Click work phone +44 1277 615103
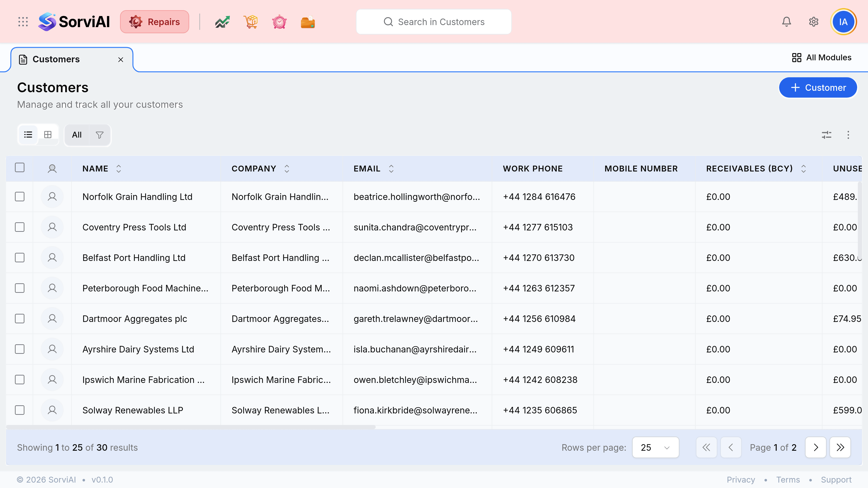 click(x=538, y=227)
